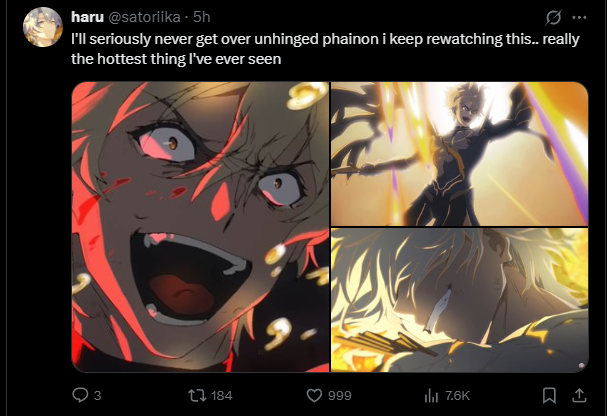Repost the tweet using the retweet arrows icon
The height and width of the screenshot is (416, 607).
point(197,395)
